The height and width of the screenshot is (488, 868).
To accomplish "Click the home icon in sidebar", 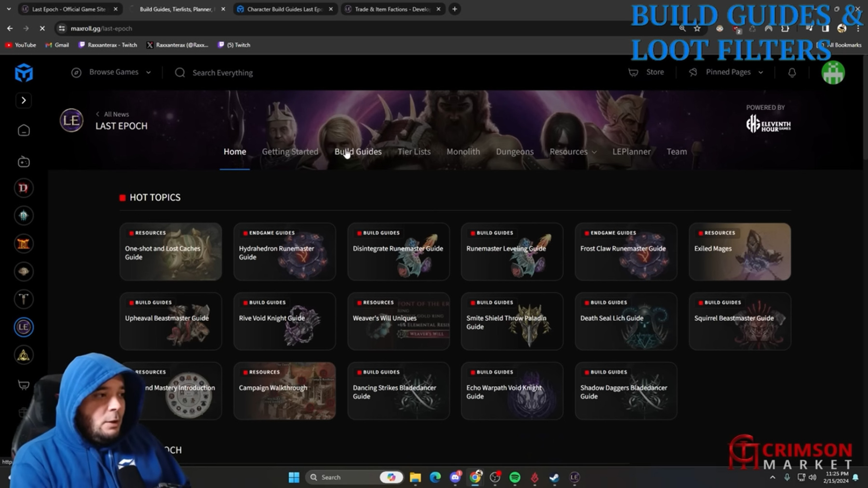I will (24, 131).
